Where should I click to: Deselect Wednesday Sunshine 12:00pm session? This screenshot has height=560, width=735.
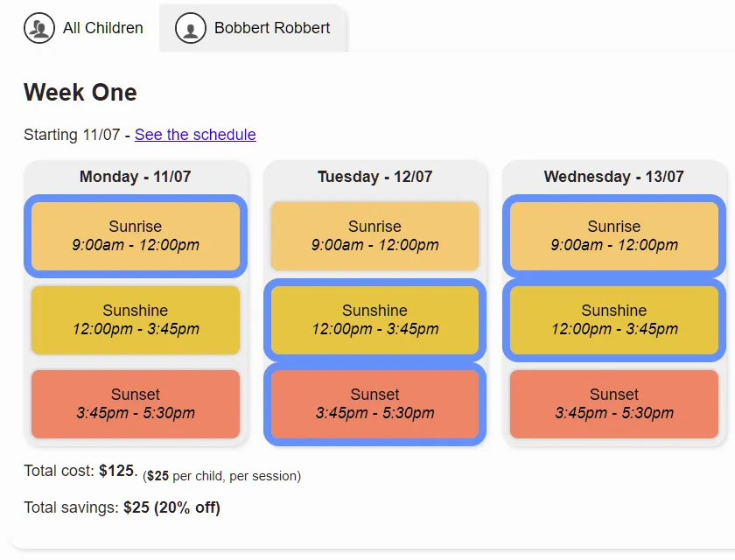(x=614, y=319)
